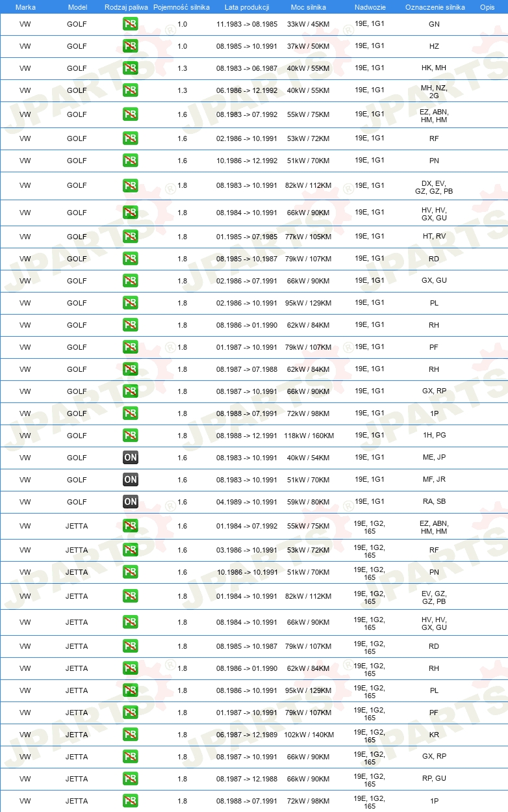Click the PB icon in the Golf 1.6 RF row
This screenshot has height=812, width=508.
pos(131,138)
